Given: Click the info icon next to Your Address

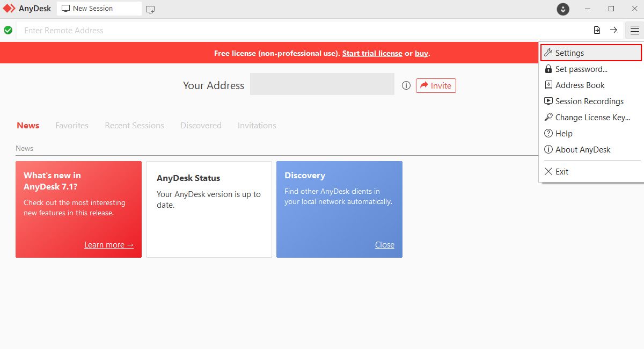Looking at the screenshot, I should (406, 85).
